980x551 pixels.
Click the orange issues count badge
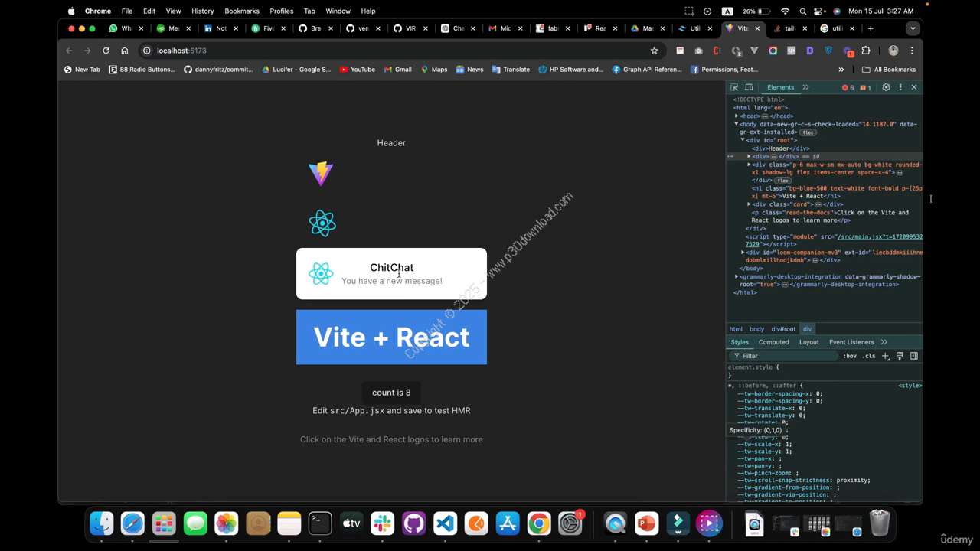coord(865,87)
